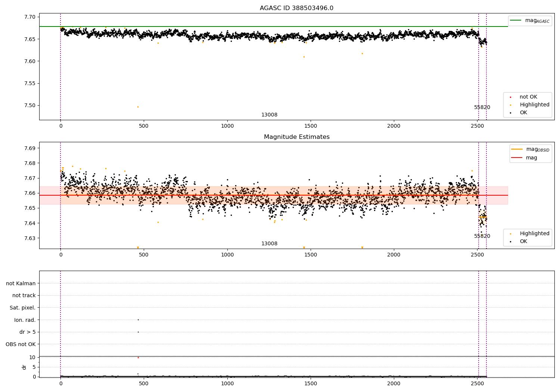
Task: Click orange mag OBSID legend line
Action: 517,149
